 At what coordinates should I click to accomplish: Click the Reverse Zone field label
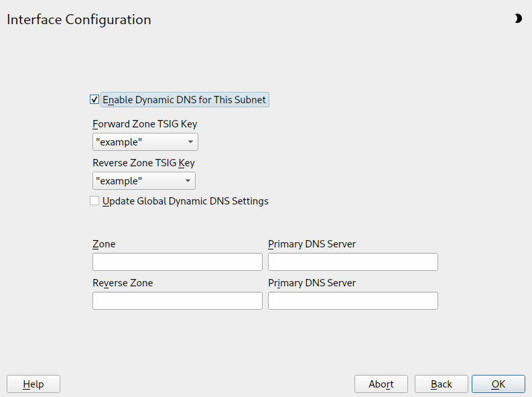coord(123,283)
